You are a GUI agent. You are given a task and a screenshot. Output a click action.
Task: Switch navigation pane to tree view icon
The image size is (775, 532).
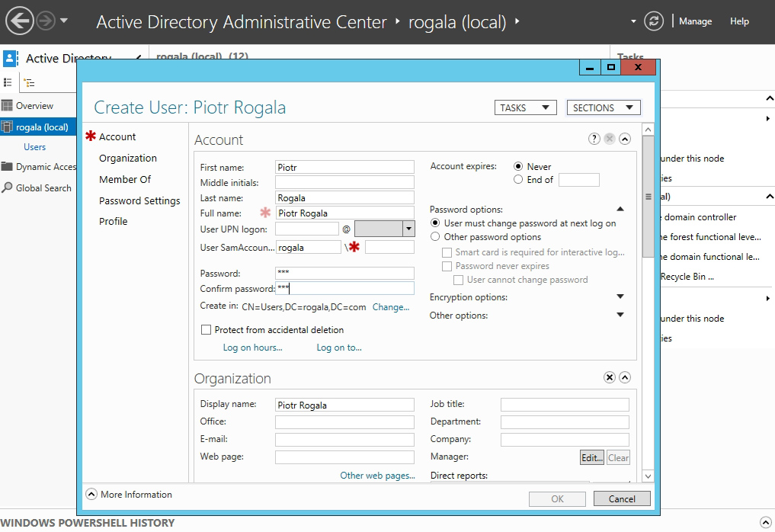(x=29, y=82)
